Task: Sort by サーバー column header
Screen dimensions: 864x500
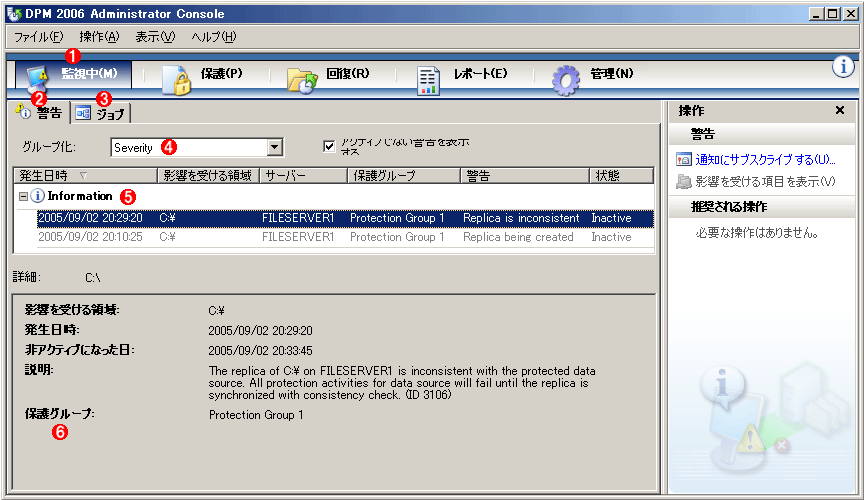Action: click(304, 176)
